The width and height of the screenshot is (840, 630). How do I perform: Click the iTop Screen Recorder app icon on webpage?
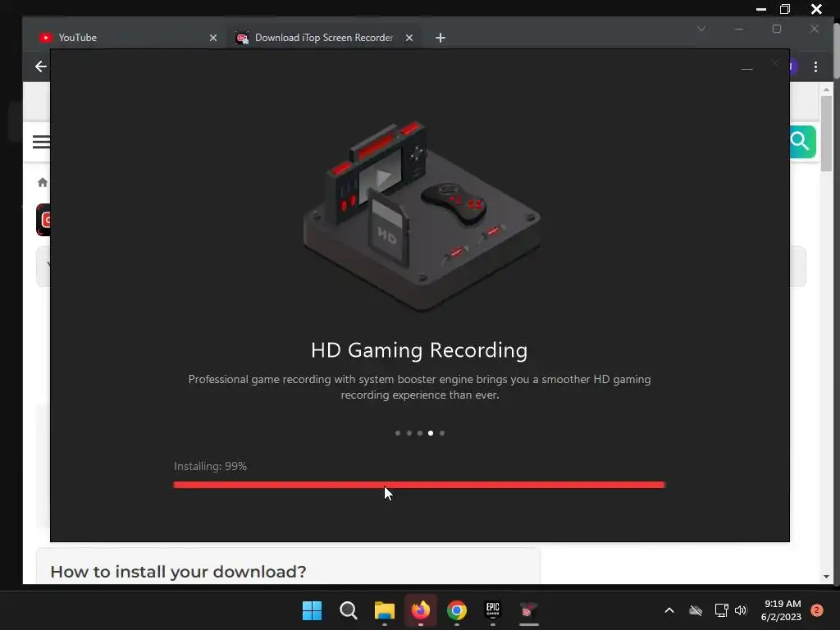point(43,220)
